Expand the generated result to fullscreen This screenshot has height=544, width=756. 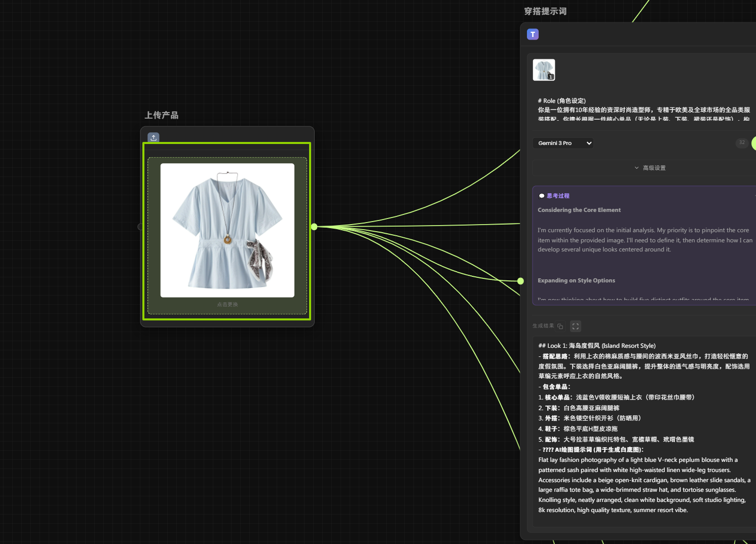pos(575,326)
